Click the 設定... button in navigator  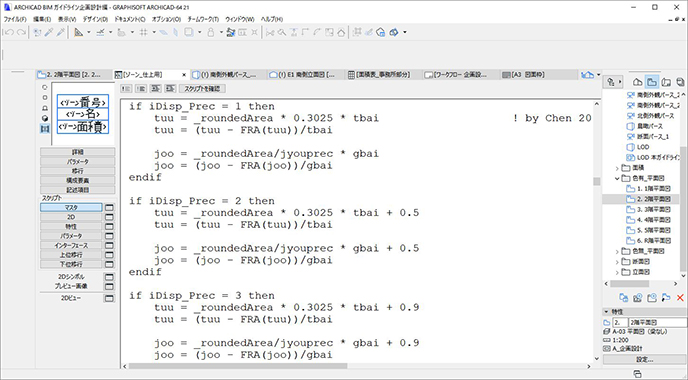tap(645, 359)
